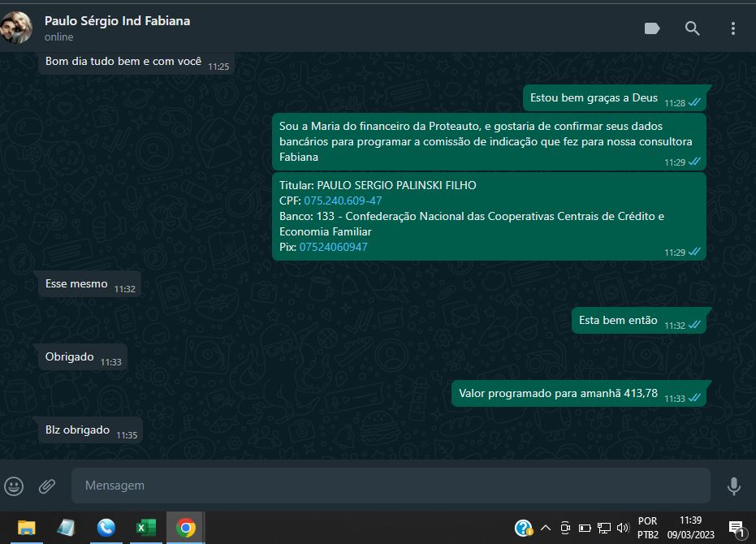The height and width of the screenshot is (544, 756).
Task: Open contact info via Paulo Sérgio Ind Fabiana name
Action: tap(117, 21)
